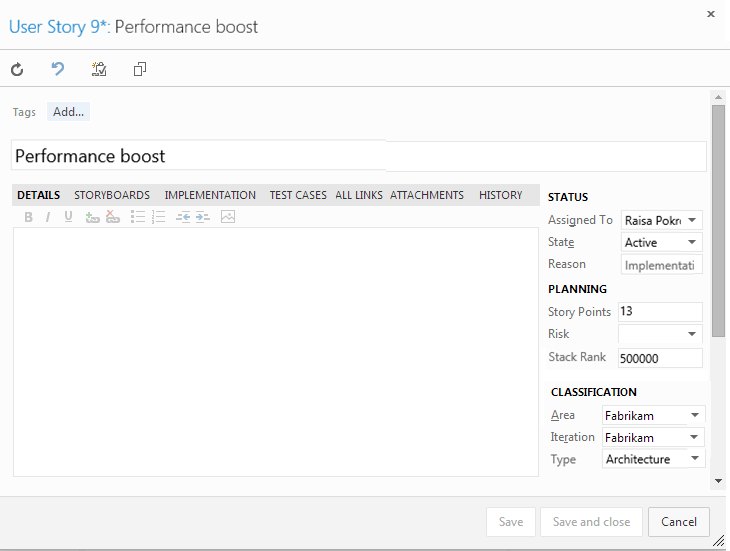Screen dimensions: 730x551
Task: Open the Assigned To dropdown
Action: tap(692, 220)
